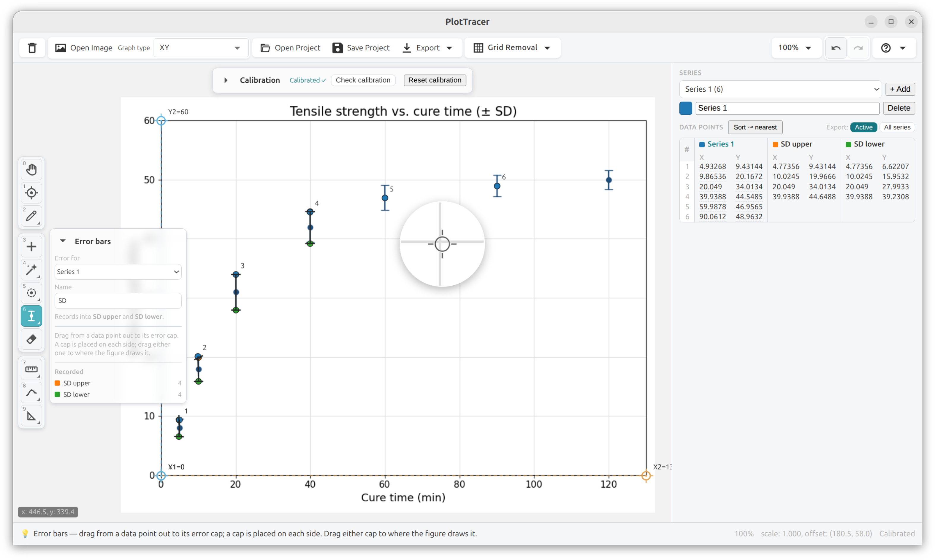
Task: Click data point labeled 5 on plot
Action: pos(385,198)
